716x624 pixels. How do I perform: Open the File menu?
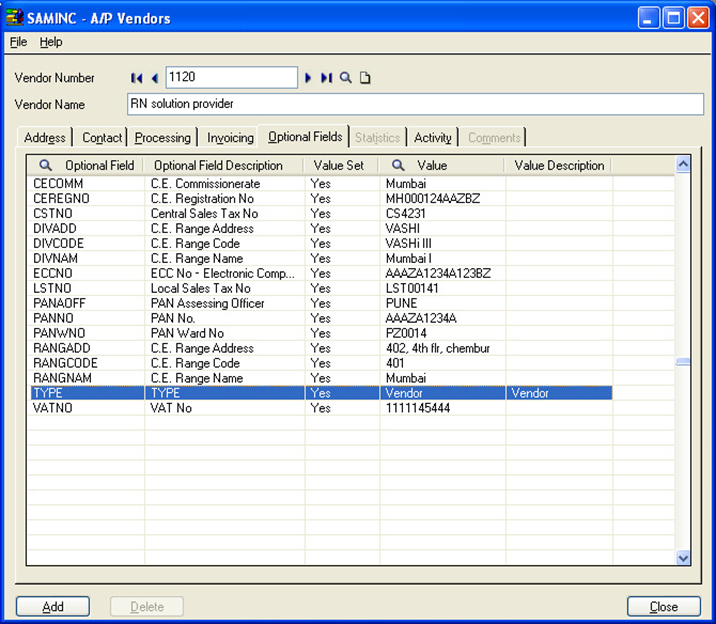(x=18, y=42)
